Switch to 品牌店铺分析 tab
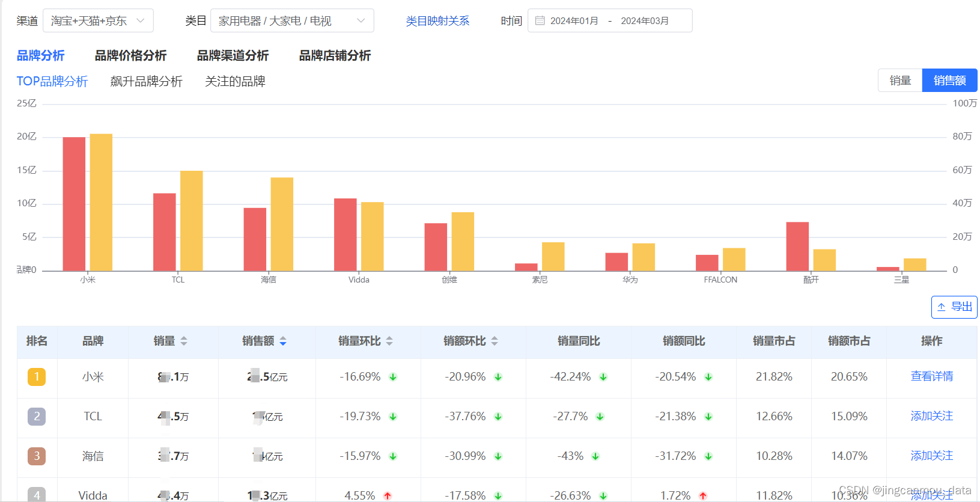 coord(335,55)
